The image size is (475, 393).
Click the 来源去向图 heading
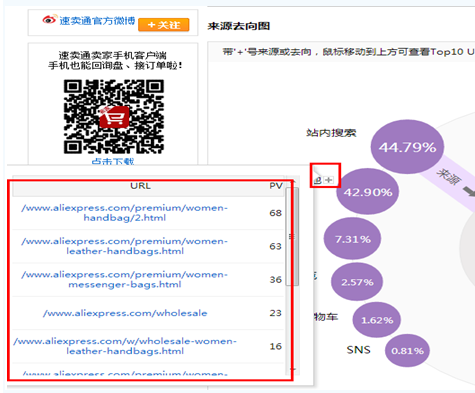tap(239, 26)
